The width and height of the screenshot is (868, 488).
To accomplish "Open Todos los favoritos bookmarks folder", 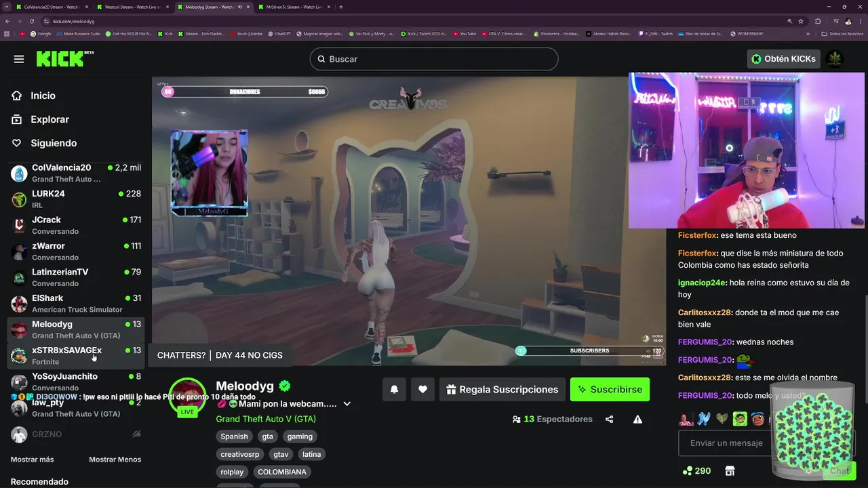I will [842, 33].
